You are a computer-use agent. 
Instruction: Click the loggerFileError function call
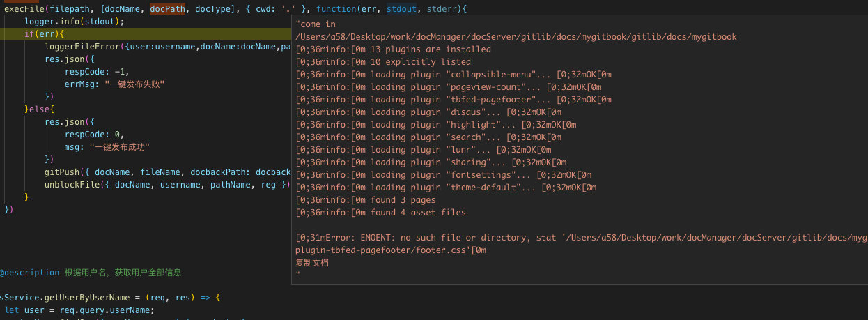pyautogui.click(x=82, y=47)
